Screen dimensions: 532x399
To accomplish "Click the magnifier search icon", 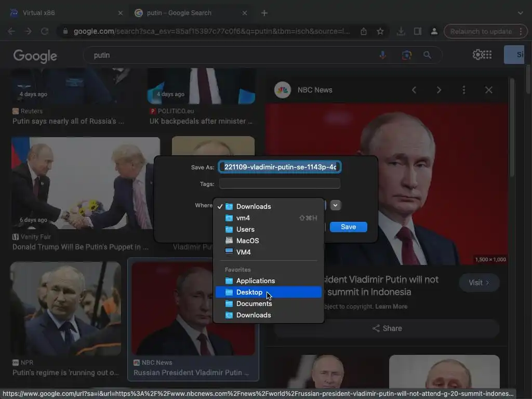I will point(427,55).
